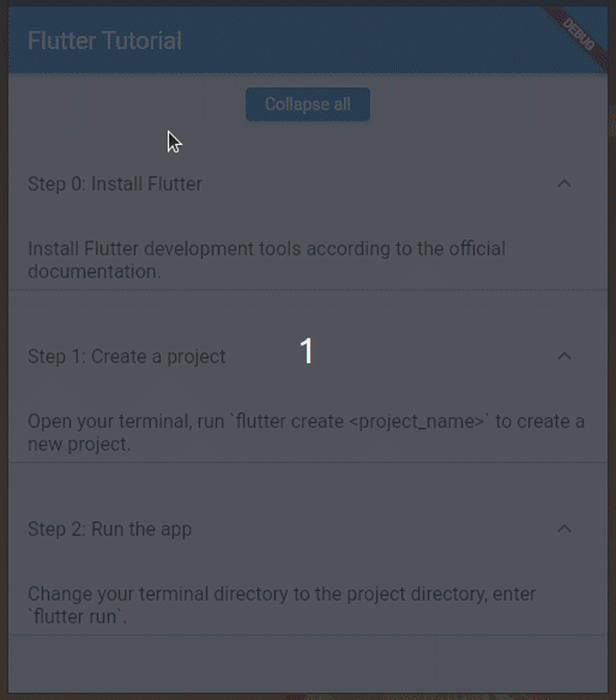This screenshot has width=616, height=700.
Task: Collapse Step 0 using its chevron icon
Action: click(x=565, y=184)
